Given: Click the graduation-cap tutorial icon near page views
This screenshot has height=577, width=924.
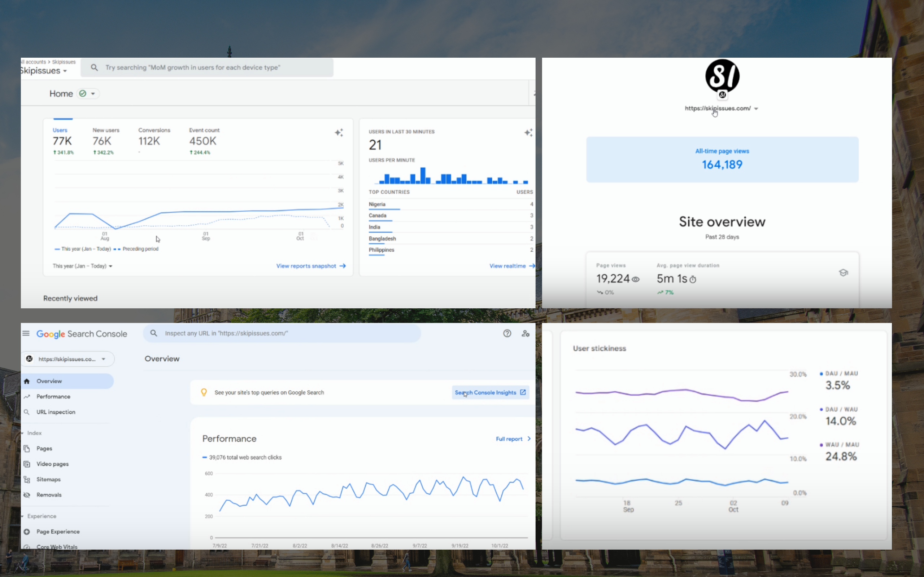Looking at the screenshot, I should pos(844,273).
